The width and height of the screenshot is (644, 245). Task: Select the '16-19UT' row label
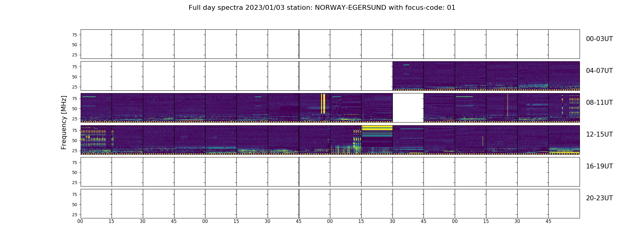tap(599, 166)
